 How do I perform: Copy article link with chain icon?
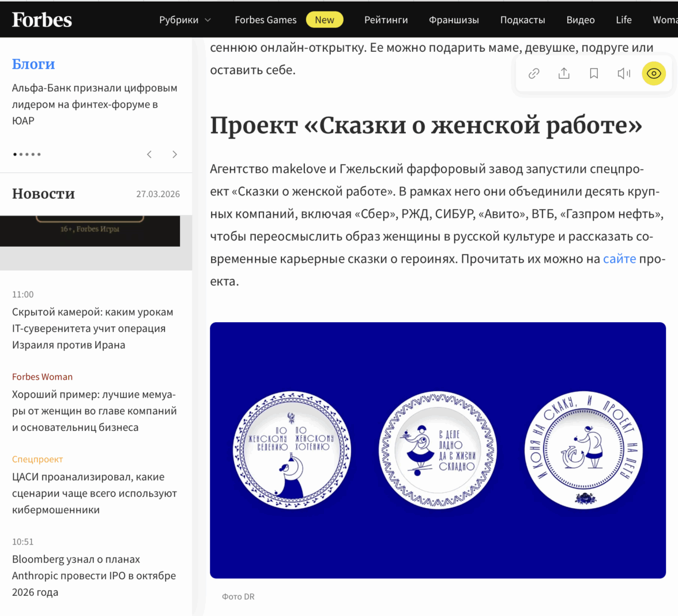click(534, 74)
